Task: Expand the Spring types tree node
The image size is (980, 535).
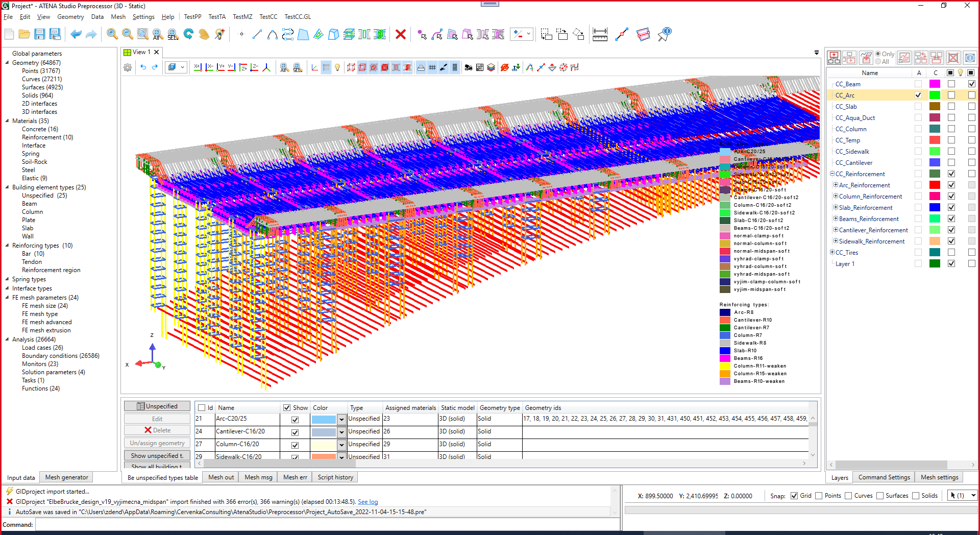Action: pos(7,279)
